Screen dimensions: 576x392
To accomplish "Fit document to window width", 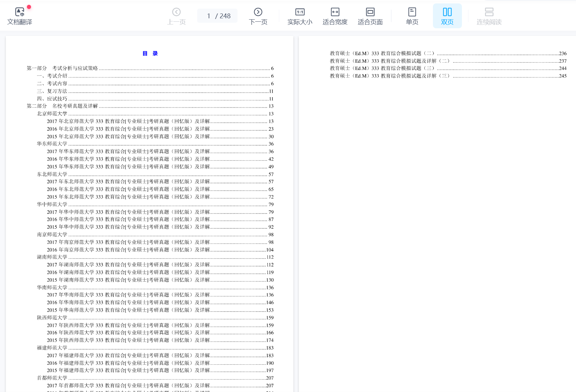I will 335,16.
